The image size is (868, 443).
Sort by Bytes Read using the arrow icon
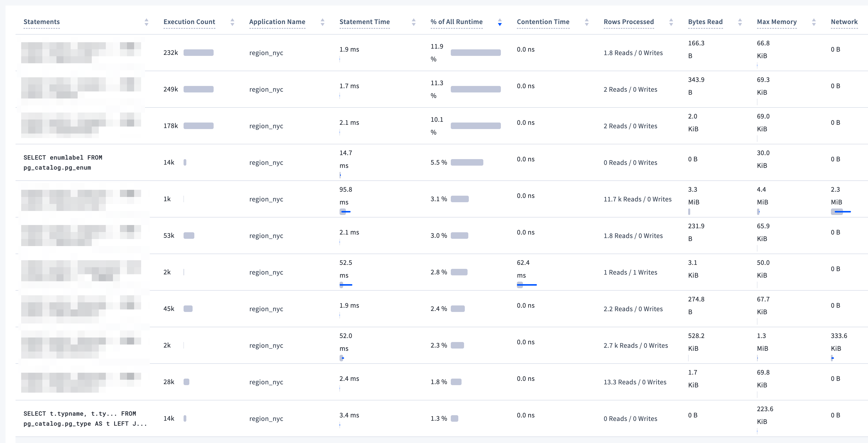point(740,22)
